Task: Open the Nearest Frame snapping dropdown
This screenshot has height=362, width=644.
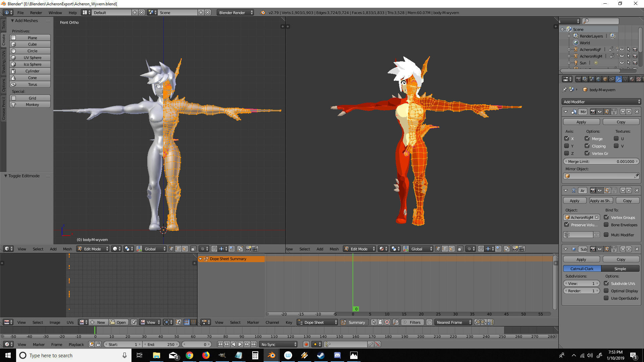Action: (453, 322)
